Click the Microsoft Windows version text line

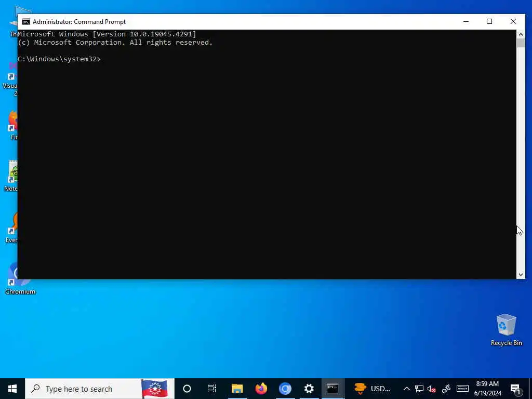coord(107,34)
